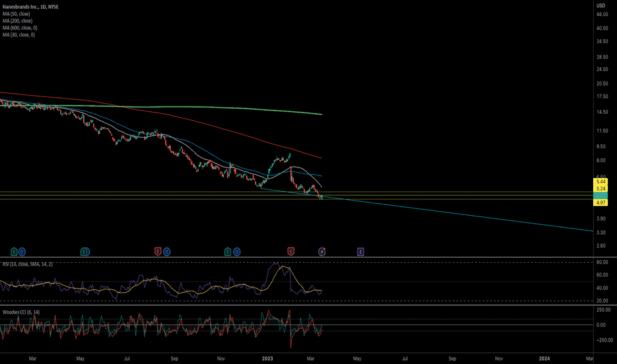Select the MA (600, close, 0) legend
Image resolution: width=617 pixels, height=364 pixels.
click(x=20, y=28)
